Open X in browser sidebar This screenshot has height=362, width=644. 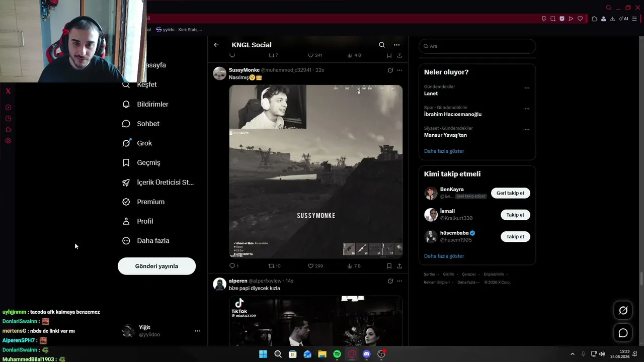[x=8, y=91]
